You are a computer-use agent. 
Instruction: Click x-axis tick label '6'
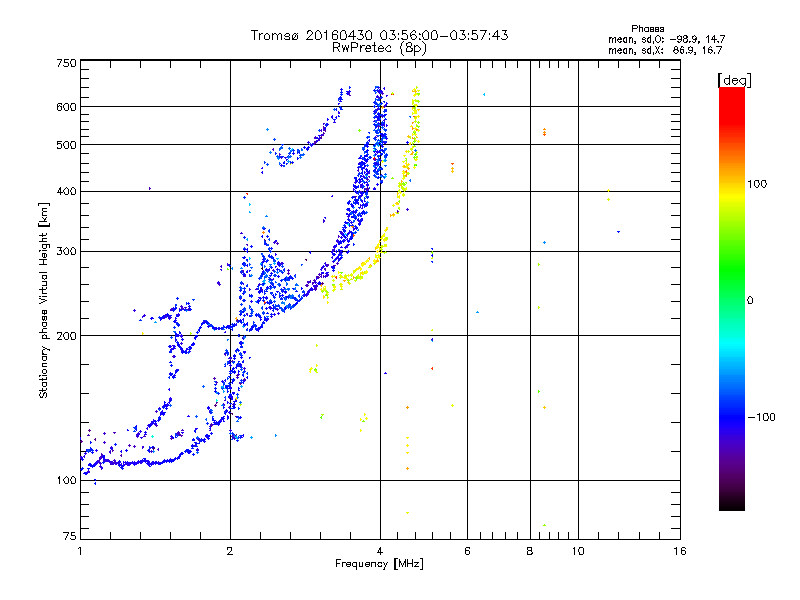pos(467,551)
